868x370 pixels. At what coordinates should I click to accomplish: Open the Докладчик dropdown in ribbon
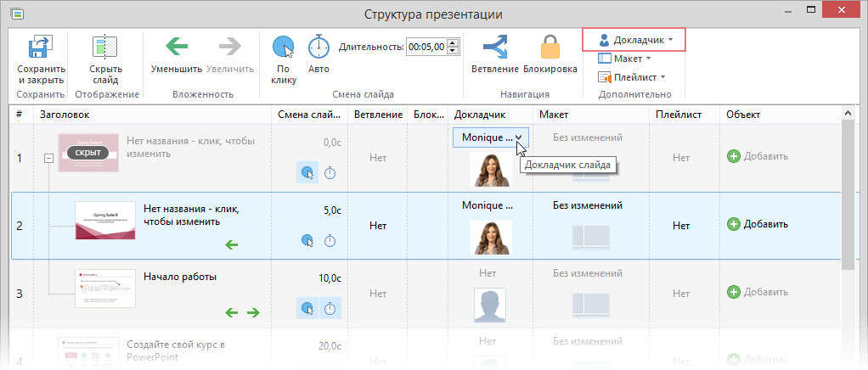(634, 41)
